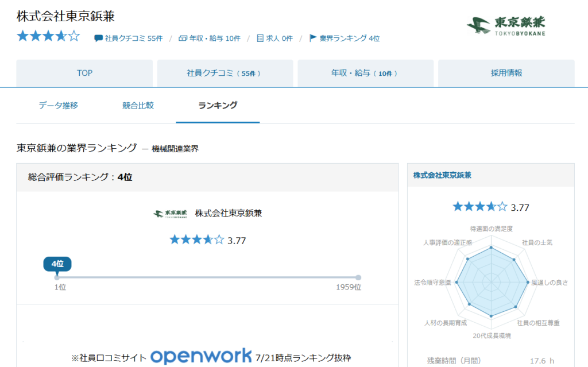Click the 株式会社東京鋲兼 name in ranking card

229,213
